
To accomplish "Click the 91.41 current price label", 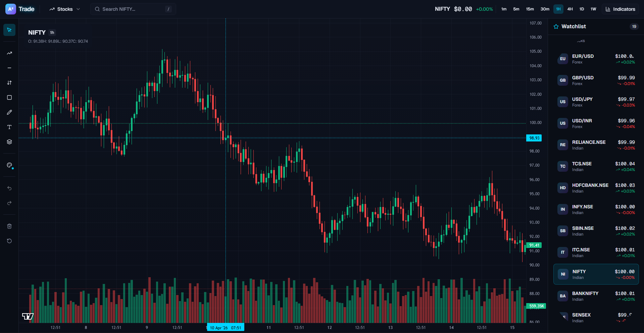I will 534,245.
